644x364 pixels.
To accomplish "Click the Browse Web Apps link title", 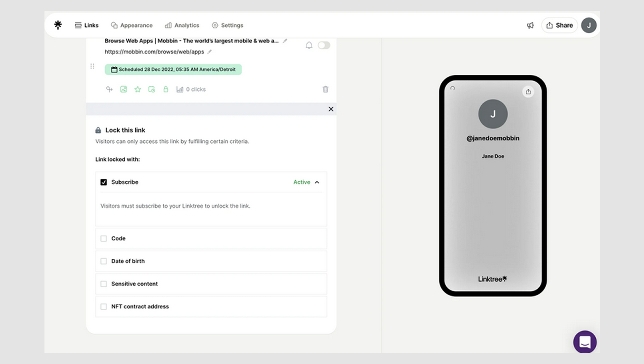I will [192, 41].
